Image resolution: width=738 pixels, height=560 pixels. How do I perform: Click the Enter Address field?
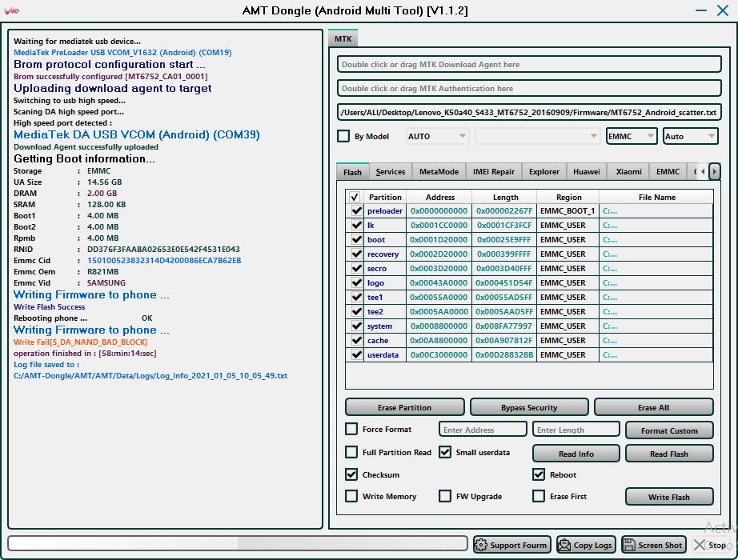coord(483,429)
